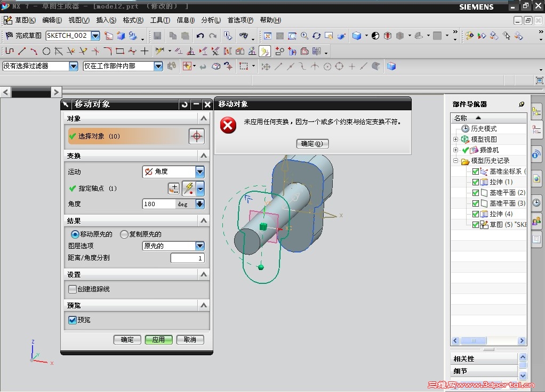Collapse the 模型历史记录 tree node

tap(455, 161)
